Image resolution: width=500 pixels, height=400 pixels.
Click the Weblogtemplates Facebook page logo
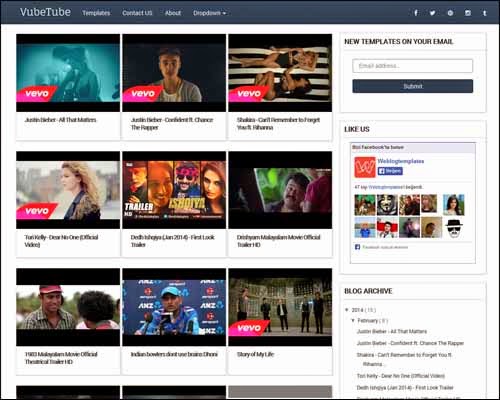(x=365, y=167)
